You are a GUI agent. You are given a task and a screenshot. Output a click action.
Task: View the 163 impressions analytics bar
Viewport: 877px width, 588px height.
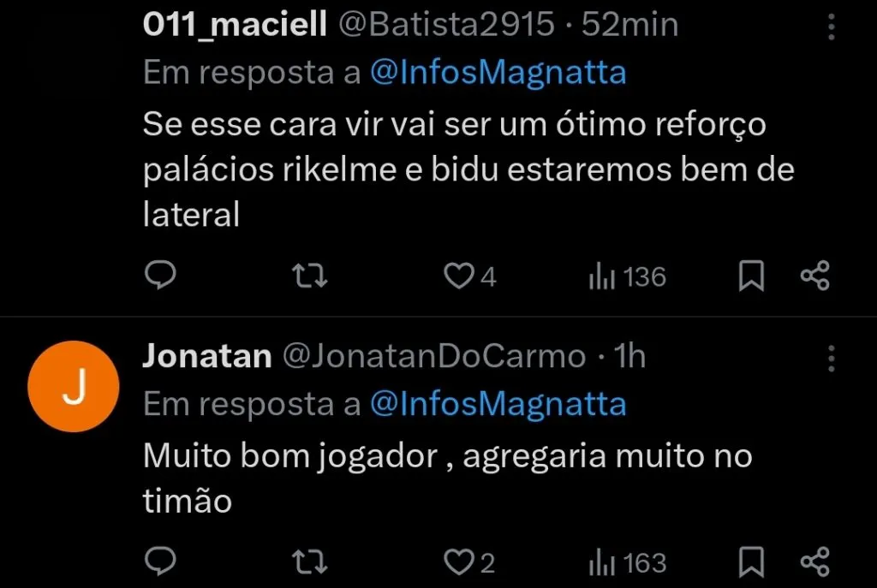click(627, 562)
